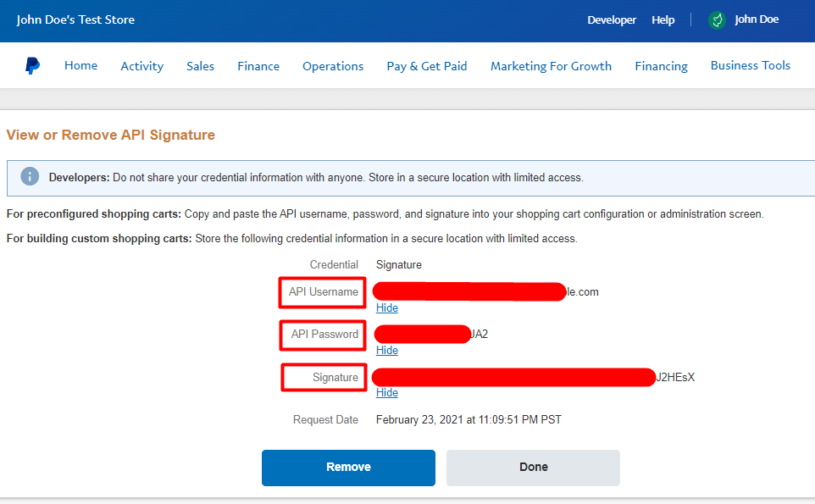Open the Home menu

coord(80,65)
